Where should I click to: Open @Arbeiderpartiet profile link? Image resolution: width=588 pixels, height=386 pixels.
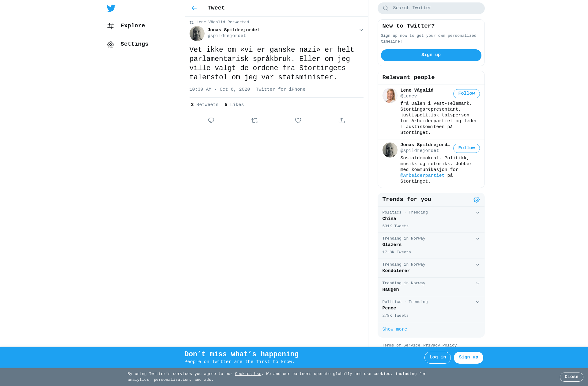(422, 176)
